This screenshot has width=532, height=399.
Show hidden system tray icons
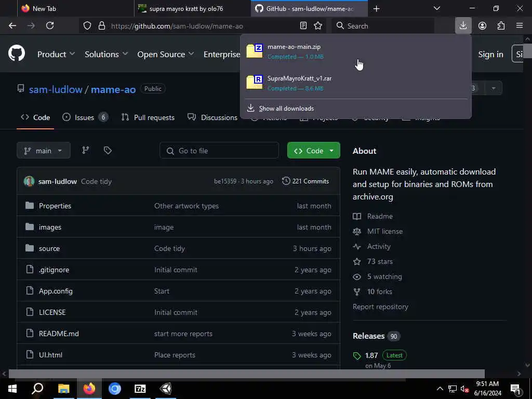[440, 389]
